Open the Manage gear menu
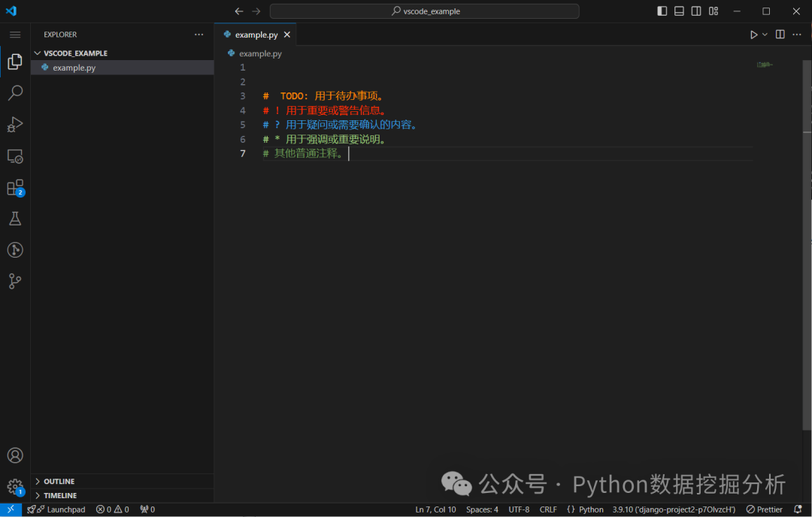The width and height of the screenshot is (812, 517). (x=15, y=486)
